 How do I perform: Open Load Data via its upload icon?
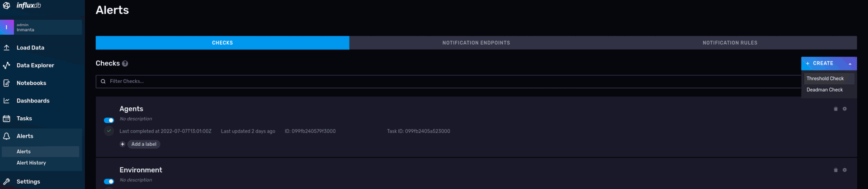click(x=7, y=47)
